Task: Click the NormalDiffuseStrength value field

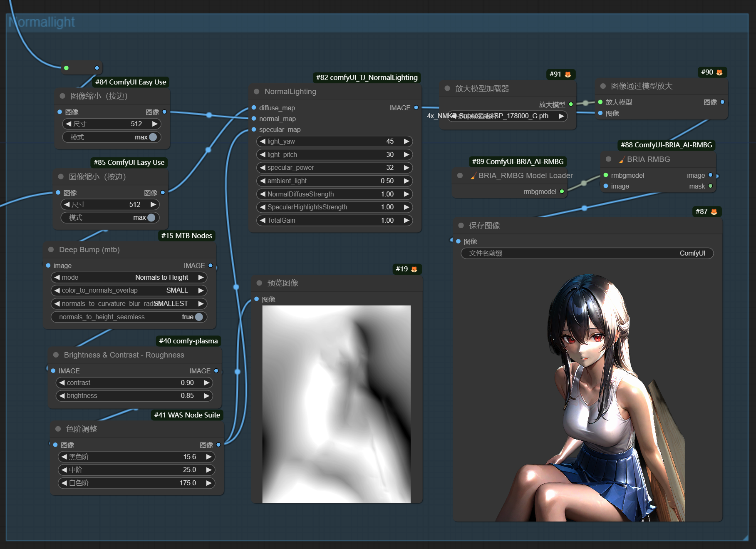Action: tap(335, 194)
